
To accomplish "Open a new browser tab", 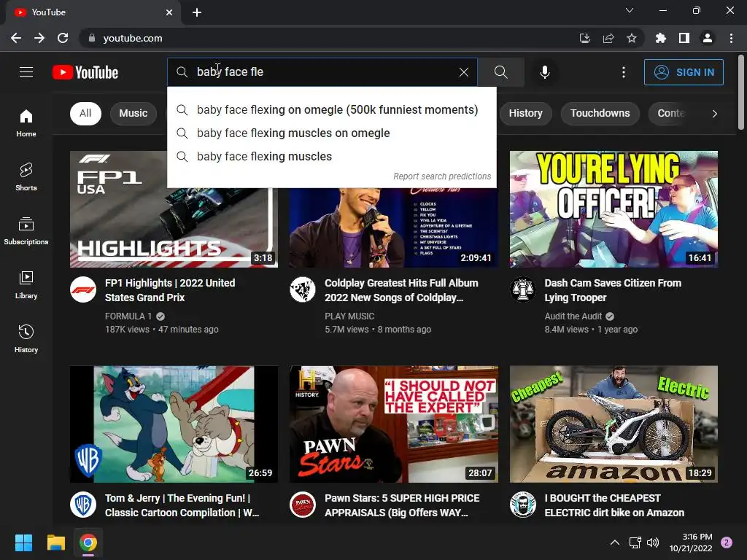I will tap(197, 12).
